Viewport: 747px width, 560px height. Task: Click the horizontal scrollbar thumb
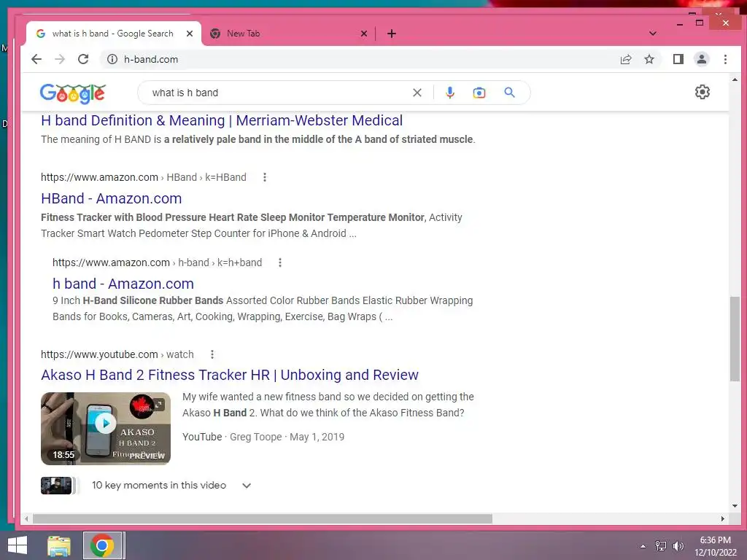(262, 518)
